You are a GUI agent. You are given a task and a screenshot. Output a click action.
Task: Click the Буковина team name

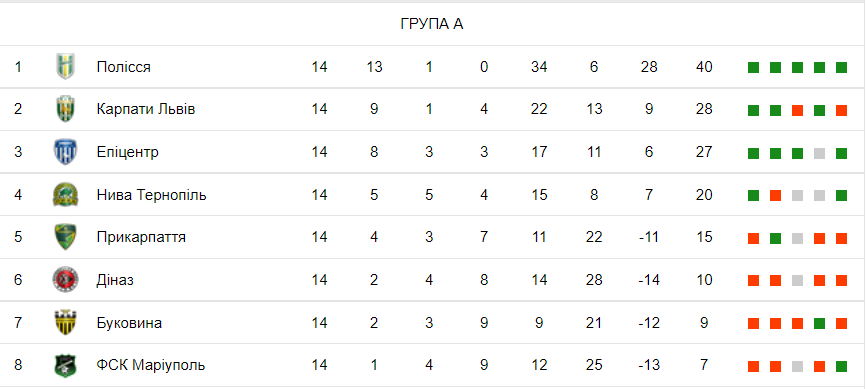[x=129, y=323]
